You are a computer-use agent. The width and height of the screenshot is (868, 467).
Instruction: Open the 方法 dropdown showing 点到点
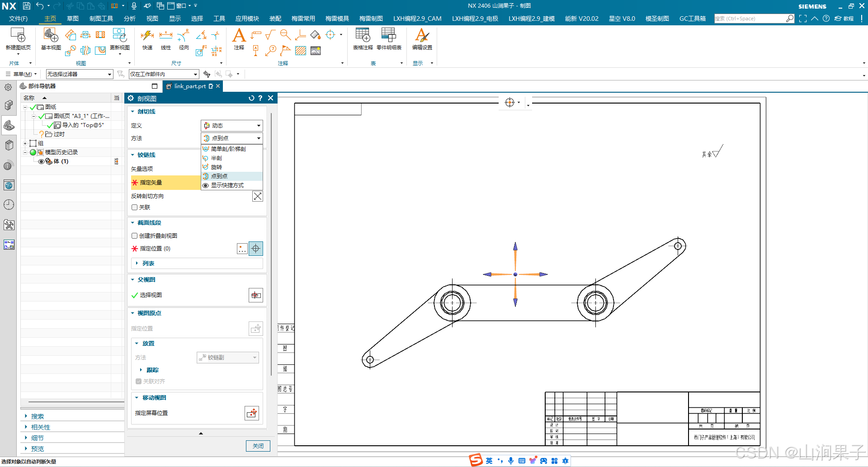(x=231, y=138)
